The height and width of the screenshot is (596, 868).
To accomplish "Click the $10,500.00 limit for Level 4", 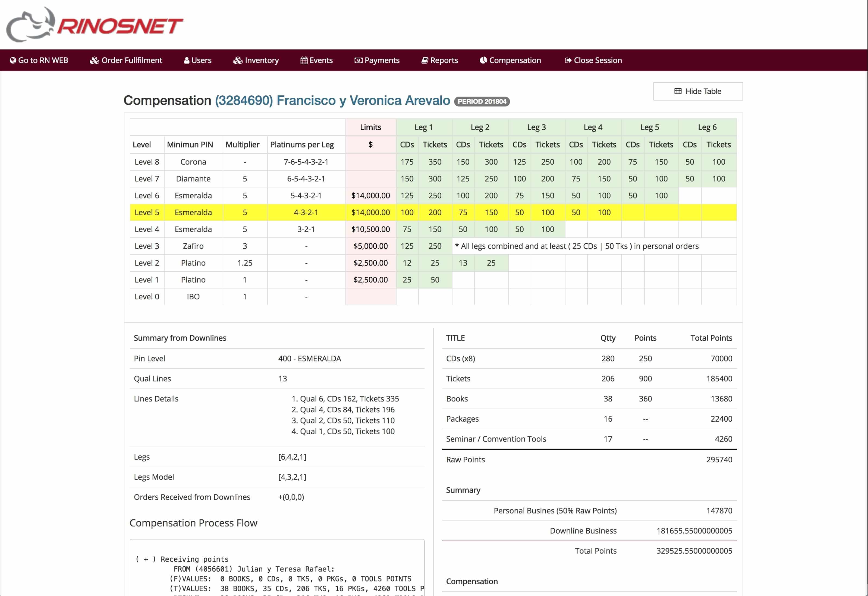I will (370, 229).
